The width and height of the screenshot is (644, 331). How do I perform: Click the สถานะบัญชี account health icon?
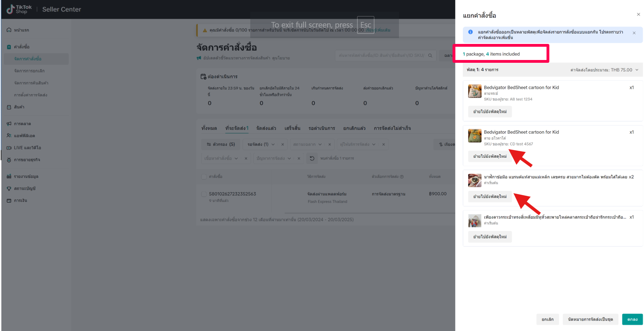click(9, 189)
